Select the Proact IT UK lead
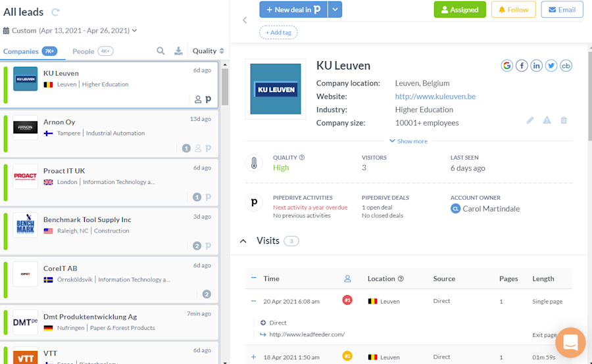This screenshot has width=592, height=364. point(109,182)
